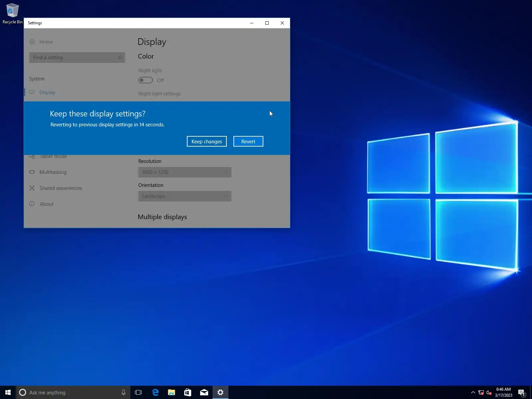Close the Settings window
Image resolution: width=532 pixels, height=399 pixels.
(x=282, y=23)
